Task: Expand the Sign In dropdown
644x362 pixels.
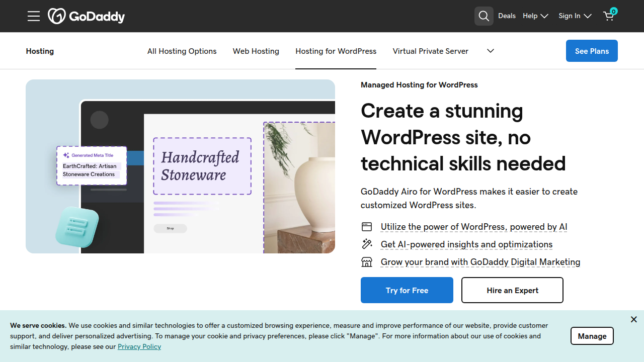Action: click(575, 16)
